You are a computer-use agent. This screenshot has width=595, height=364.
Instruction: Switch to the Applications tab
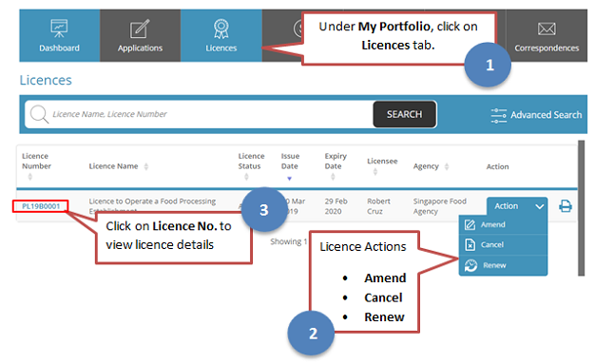click(x=140, y=36)
